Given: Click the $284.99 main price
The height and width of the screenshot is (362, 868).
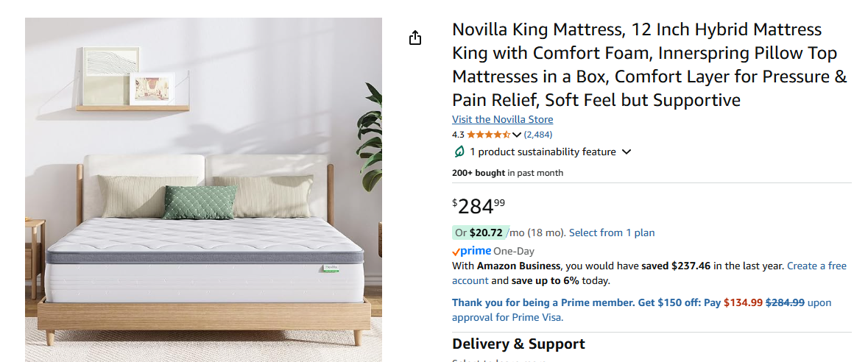Looking at the screenshot, I should point(479,205).
